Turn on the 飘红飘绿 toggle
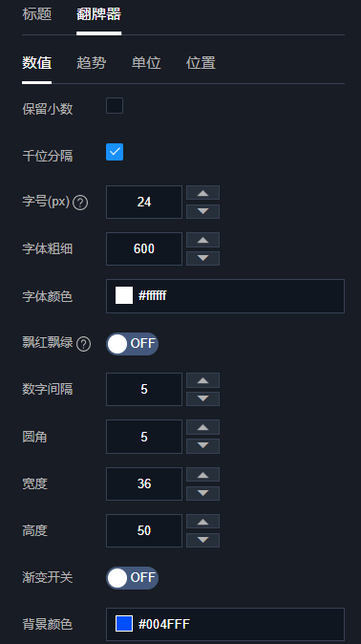Screen dimensions: 361x644 [x=132, y=344]
